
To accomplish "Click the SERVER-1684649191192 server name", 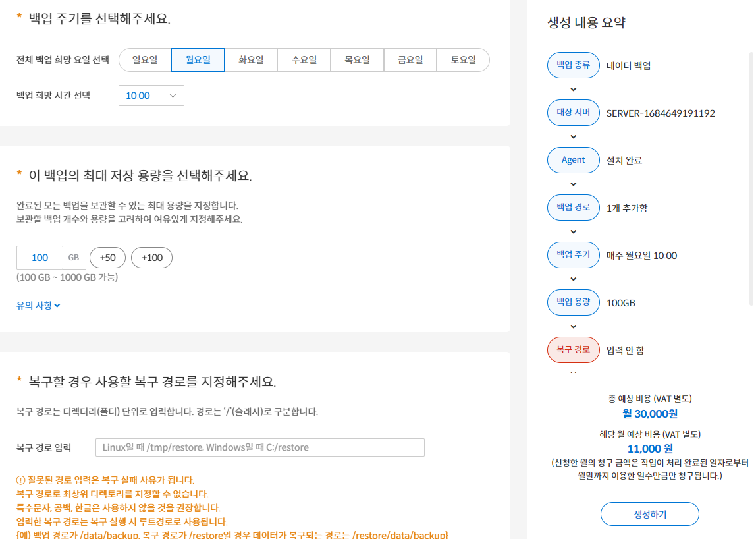I will click(661, 113).
